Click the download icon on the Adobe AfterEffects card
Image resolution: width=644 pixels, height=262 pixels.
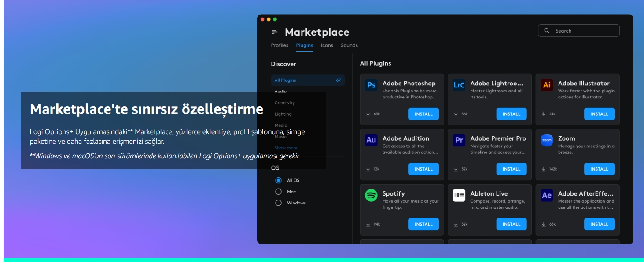click(544, 224)
